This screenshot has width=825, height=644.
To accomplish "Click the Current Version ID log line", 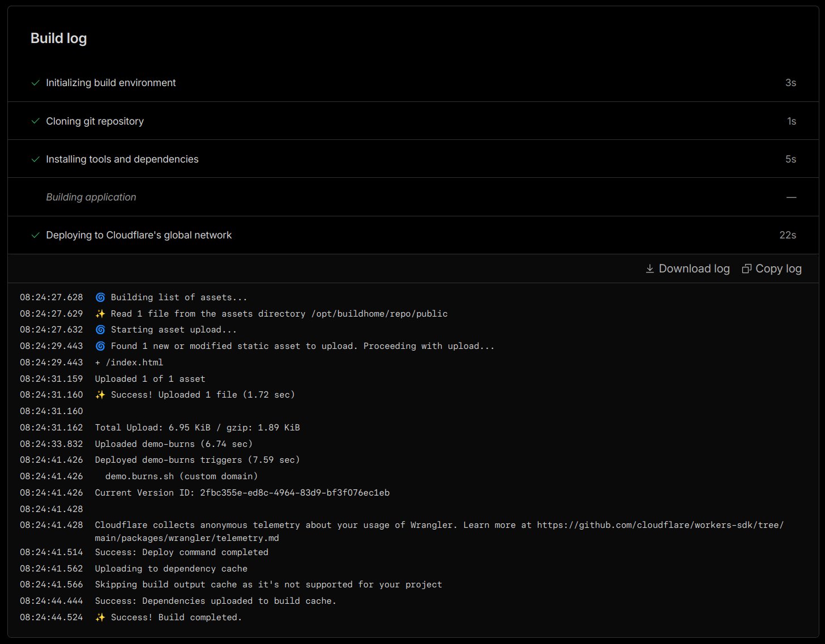I will [x=242, y=493].
